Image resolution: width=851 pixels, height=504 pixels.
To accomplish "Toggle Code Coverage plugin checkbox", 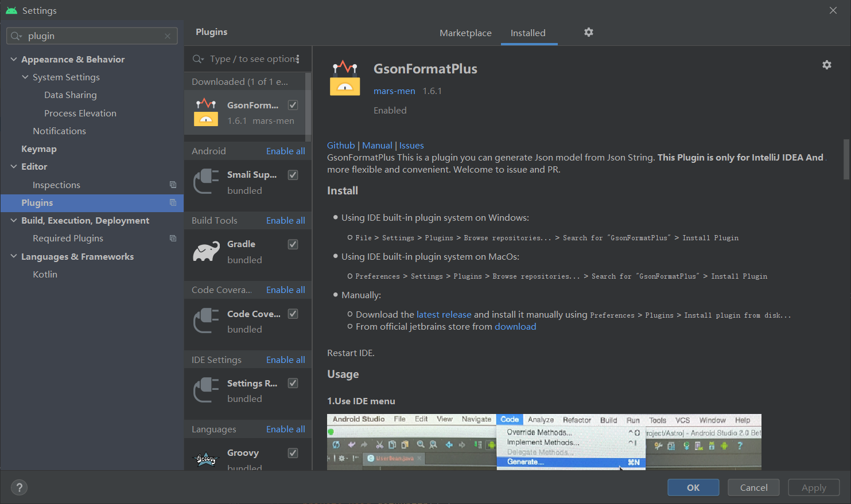I will click(293, 314).
